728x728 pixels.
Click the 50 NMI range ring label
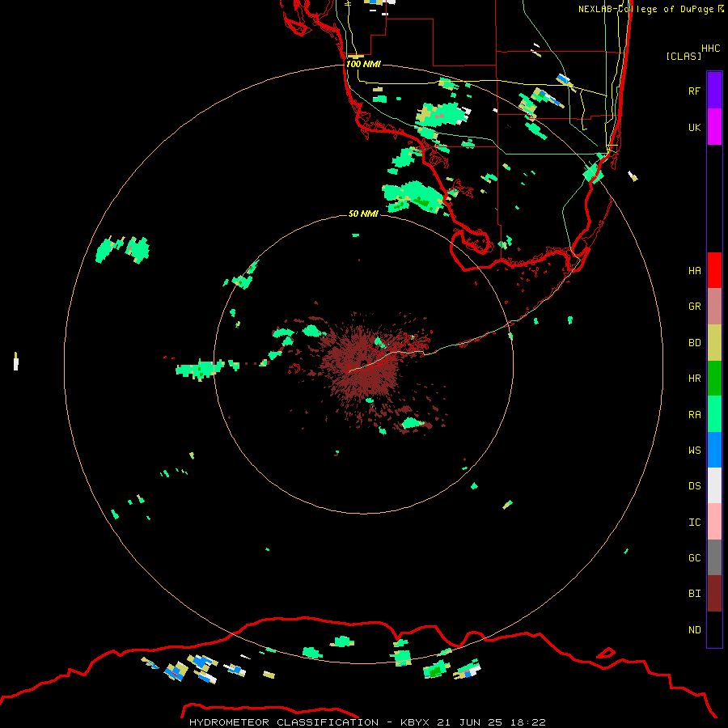(363, 214)
